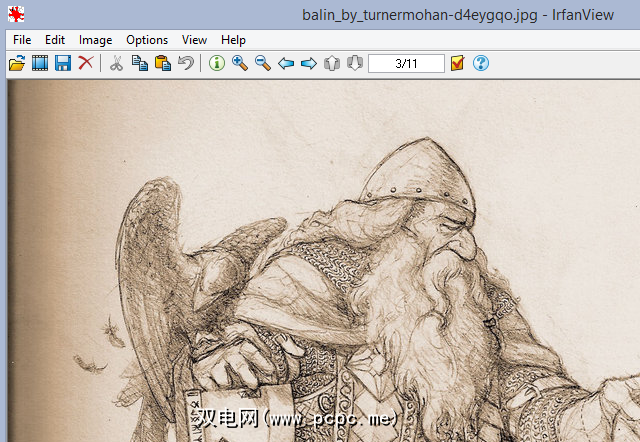Select the Cut scissors icon
Viewport: 640px width, 442px height.
[117, 63]
